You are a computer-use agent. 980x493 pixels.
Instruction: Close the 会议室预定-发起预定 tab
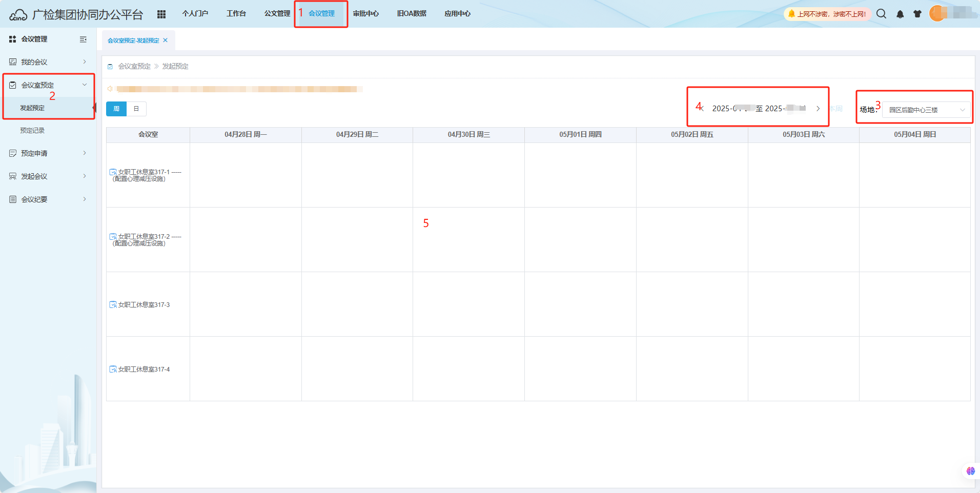pyautogui.click(x=165, y=40)
